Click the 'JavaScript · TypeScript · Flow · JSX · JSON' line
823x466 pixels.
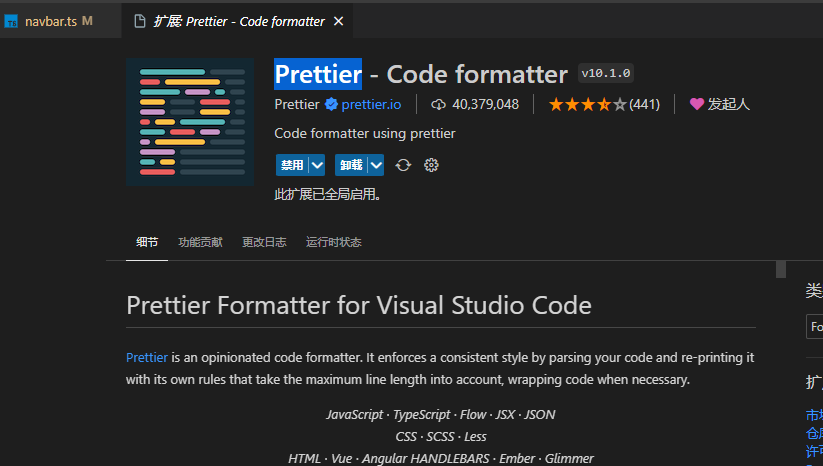point(441,415)
